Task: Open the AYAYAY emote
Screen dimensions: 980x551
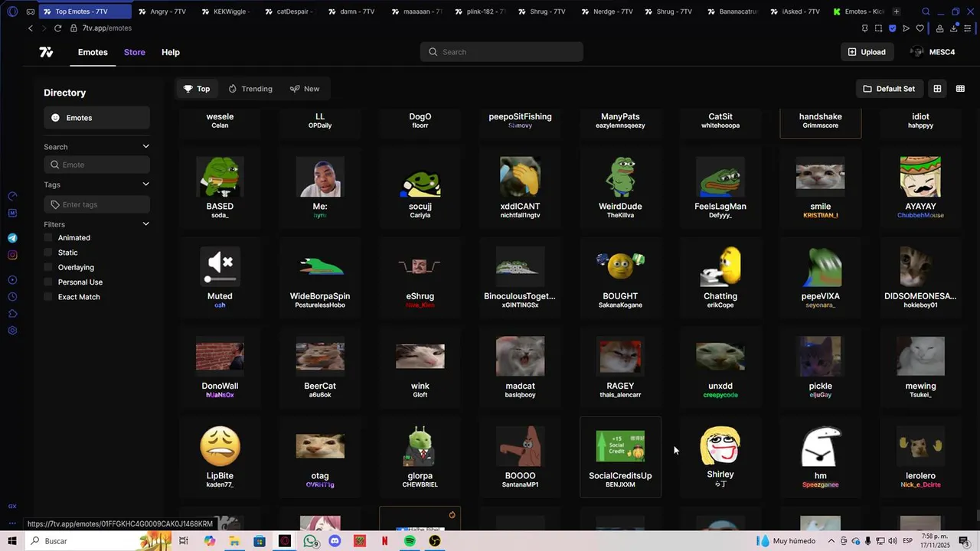Action: 920,187
